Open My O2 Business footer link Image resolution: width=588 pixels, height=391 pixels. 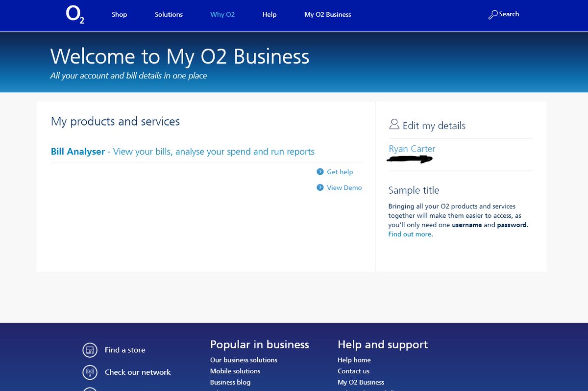(x=361, y=382)
